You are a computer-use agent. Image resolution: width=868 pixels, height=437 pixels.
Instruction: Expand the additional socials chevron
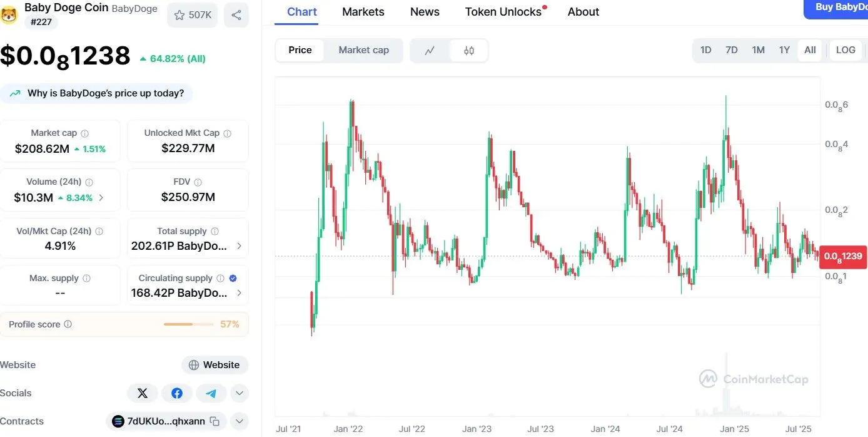click(239, 393)
